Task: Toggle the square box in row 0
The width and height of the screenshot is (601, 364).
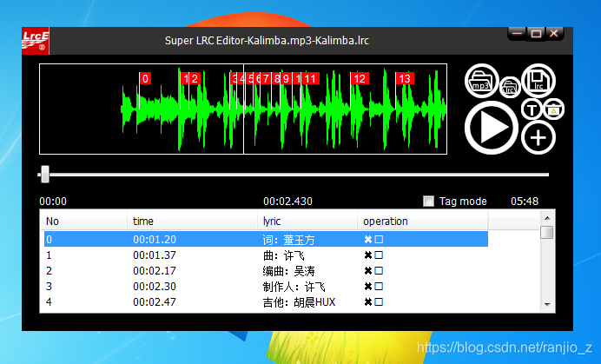Action: (x=379, y=240)
